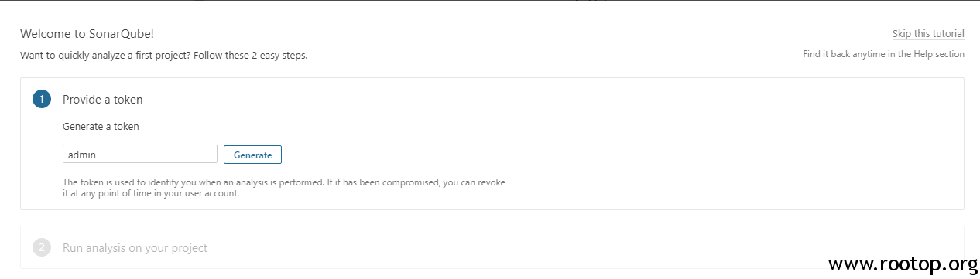Select the Provide a token step heading
Screen dimensions: 980x279
tap(102, 99)
